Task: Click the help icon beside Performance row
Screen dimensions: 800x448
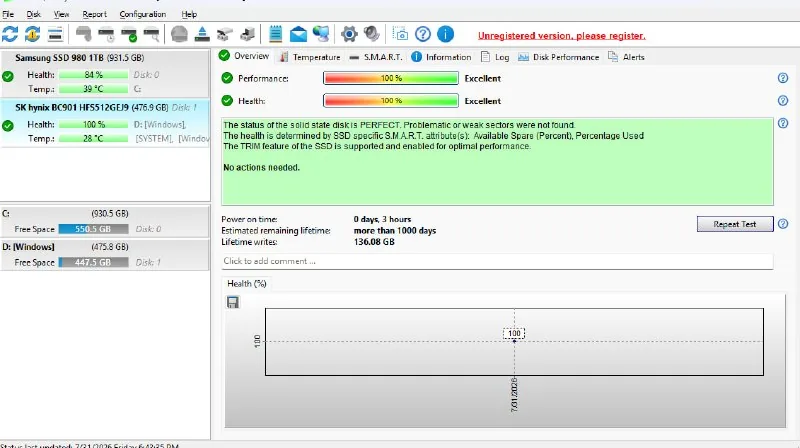Action: [x=783, y=78]
